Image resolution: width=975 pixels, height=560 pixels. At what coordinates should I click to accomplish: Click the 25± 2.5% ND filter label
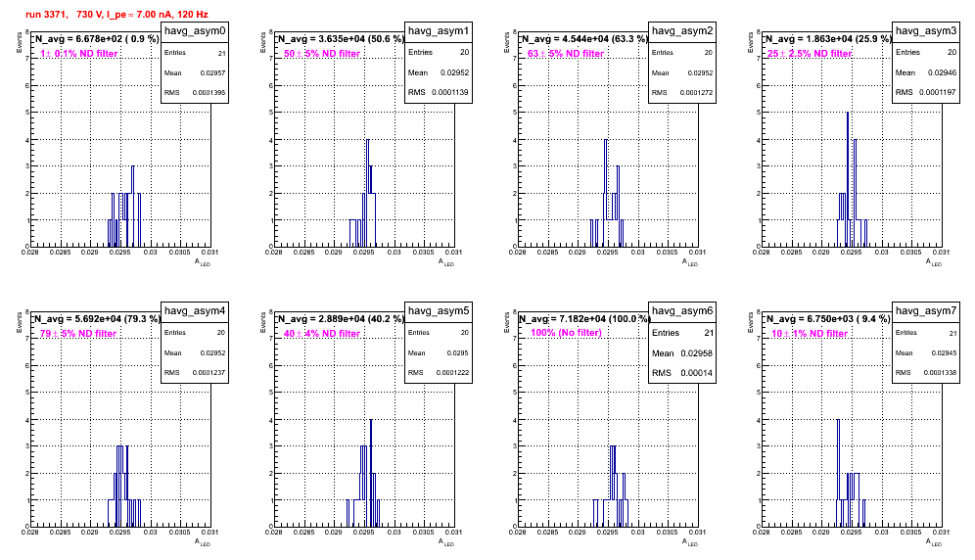coord(810,54)
